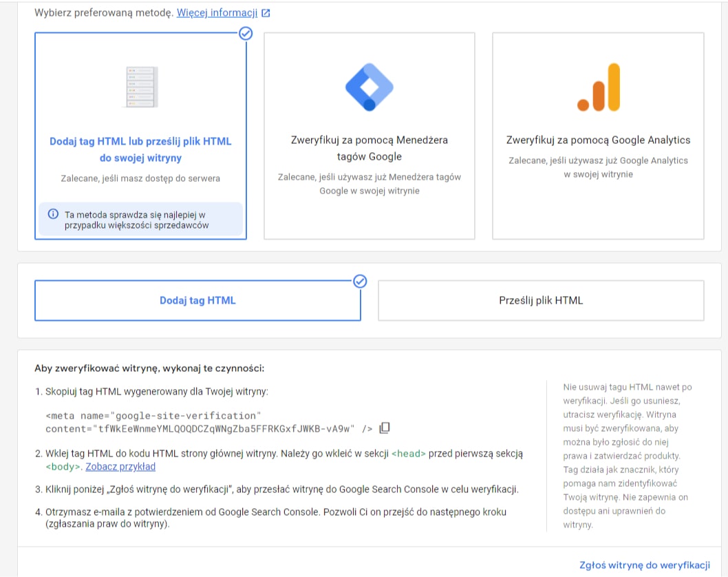Viewport: 728px width, 577px height.
Task: Click the info icon in the blue hint box
Action: click(53, 214)
